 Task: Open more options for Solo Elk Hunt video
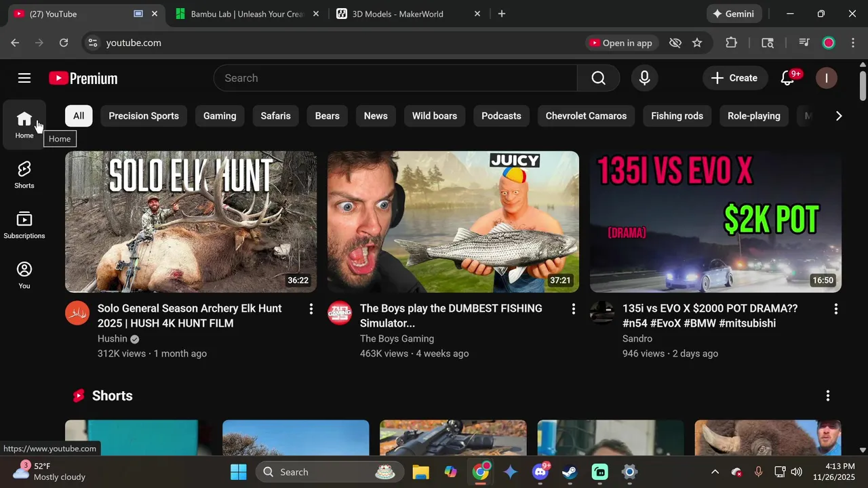pyautogui.click(x=311, y=309)
